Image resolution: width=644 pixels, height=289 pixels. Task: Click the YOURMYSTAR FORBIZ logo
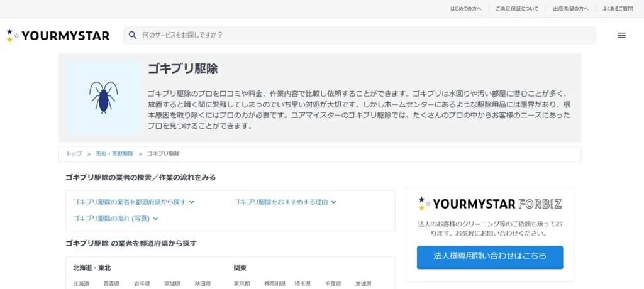click(x=489, y=204)
